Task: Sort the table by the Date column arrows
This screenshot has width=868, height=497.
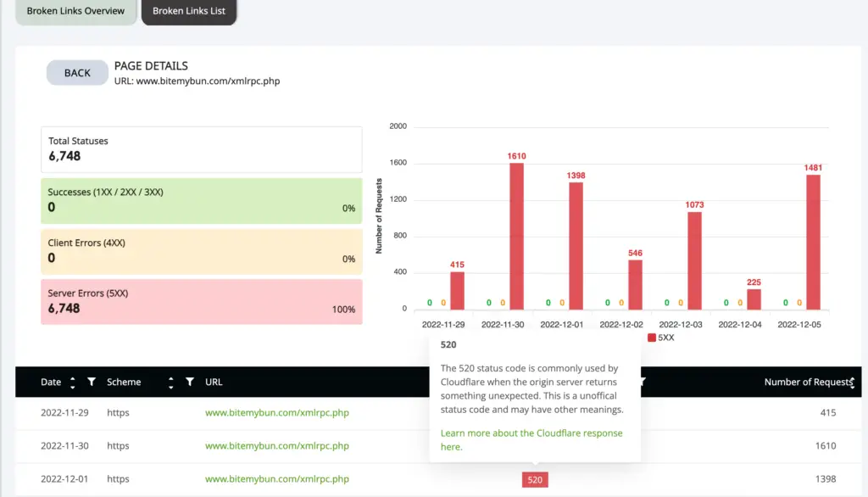Action: [x=73, y=383]
